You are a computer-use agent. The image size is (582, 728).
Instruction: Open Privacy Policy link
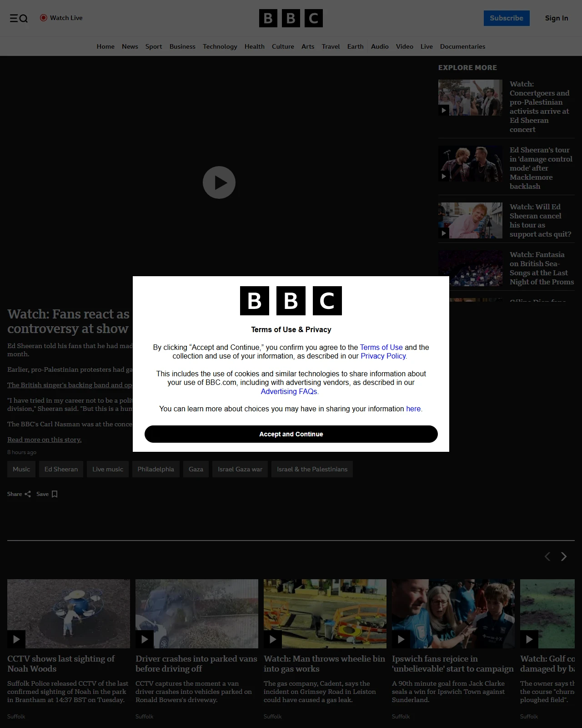pos(384,356)
